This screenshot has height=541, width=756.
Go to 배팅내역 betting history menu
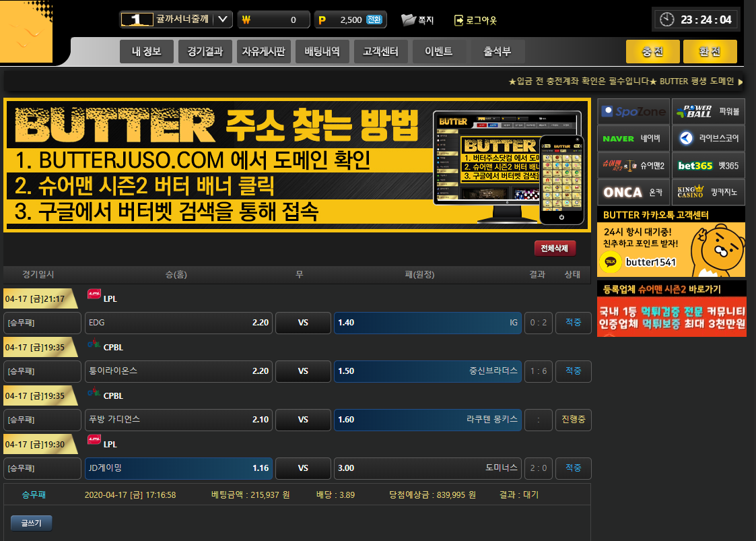click(x=322, y=52)
